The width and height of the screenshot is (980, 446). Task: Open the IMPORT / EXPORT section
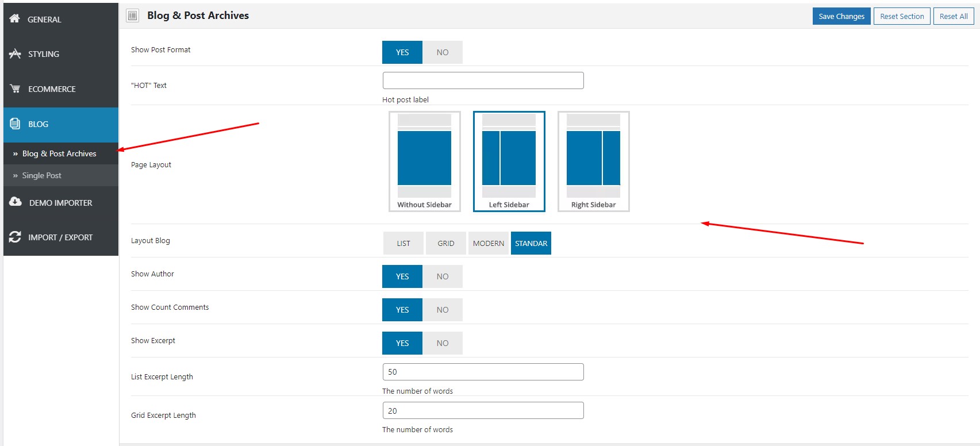coord(61,237)
